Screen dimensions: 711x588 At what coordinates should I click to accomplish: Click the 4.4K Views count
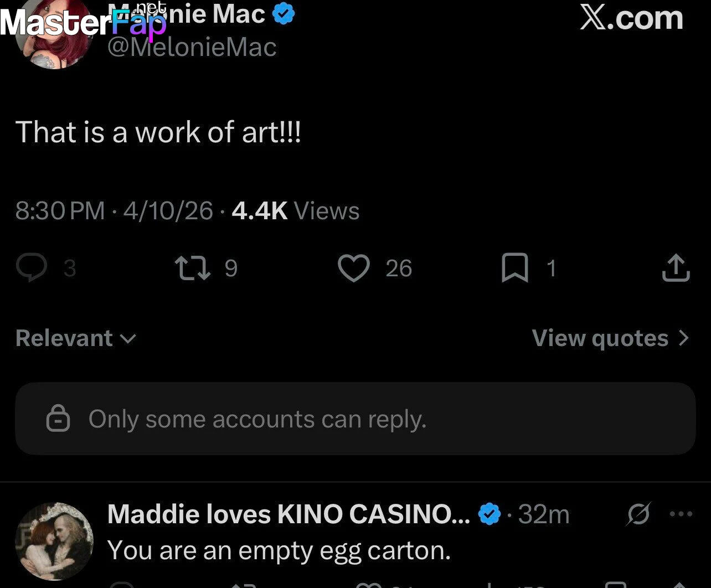pyautogui.click(x=296, y=211)
